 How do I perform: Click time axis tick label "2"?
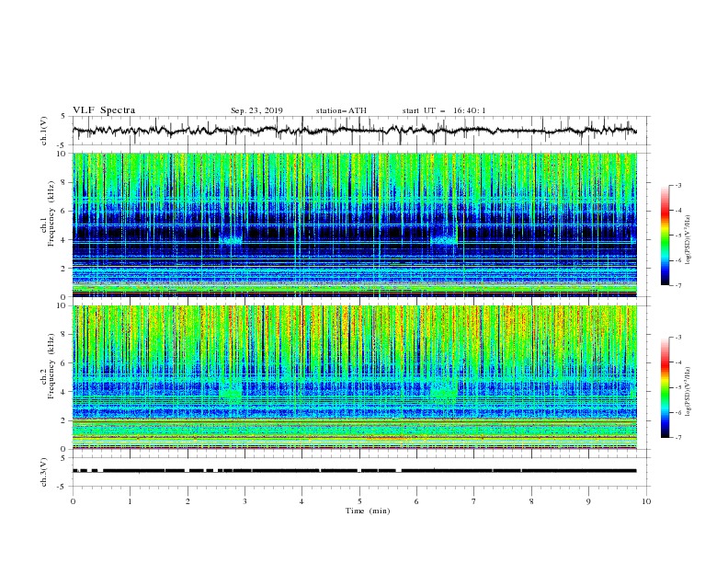tap(188, 501)
